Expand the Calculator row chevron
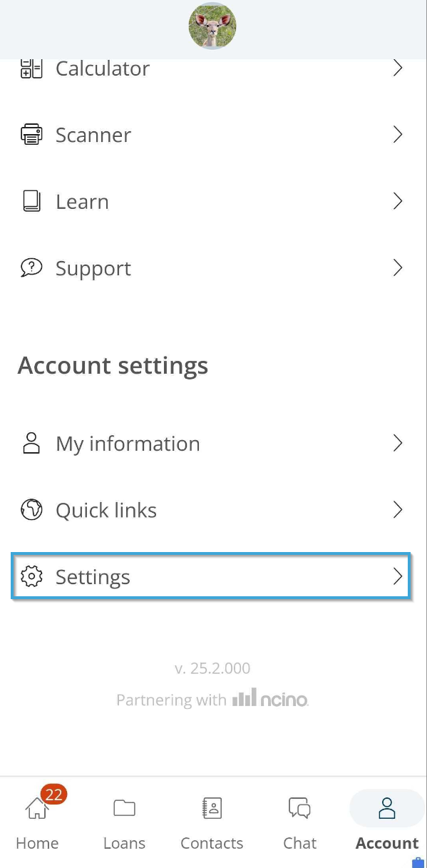427x868 pixels. [398, 68]
